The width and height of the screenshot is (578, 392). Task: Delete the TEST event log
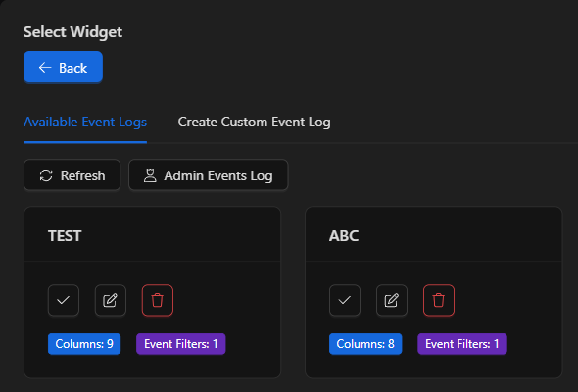pyautogui.click(x=158, y=300)
